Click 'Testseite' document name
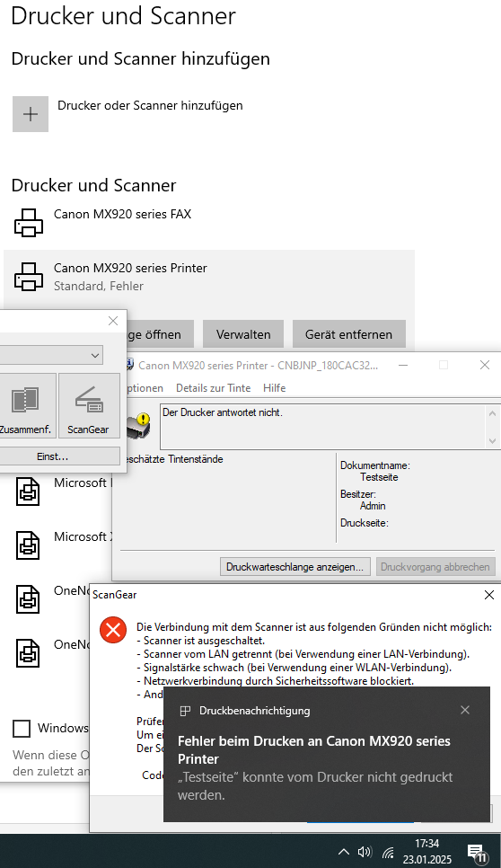The height and width of the screenshot is (868, 501). point(379,477)
